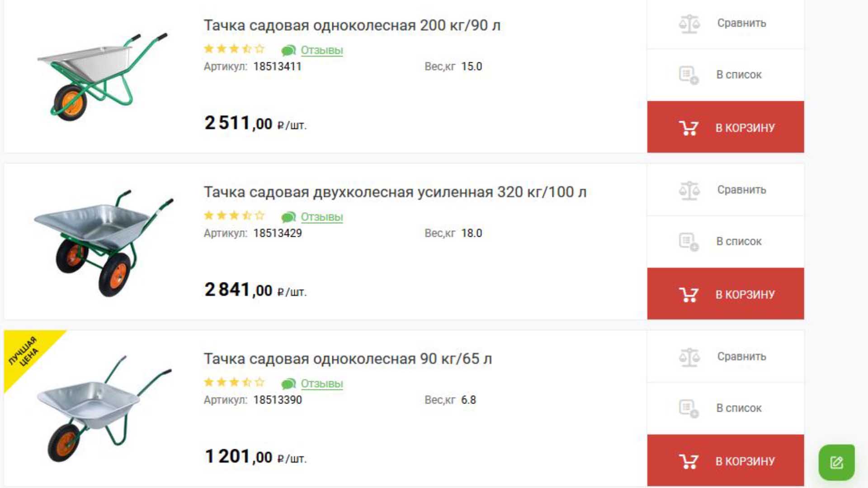This screenshot has height=488, width=868.
Task: Click compare scales icon for 90 кг/65 л wheelbarrow
Action: point(689,357)
